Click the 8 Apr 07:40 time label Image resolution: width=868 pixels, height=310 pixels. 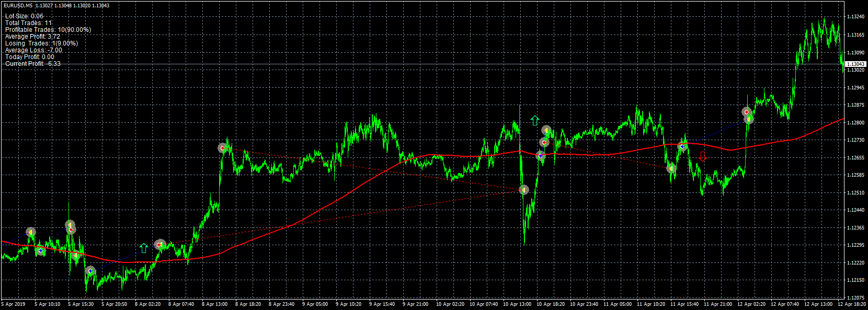(181, 304)
